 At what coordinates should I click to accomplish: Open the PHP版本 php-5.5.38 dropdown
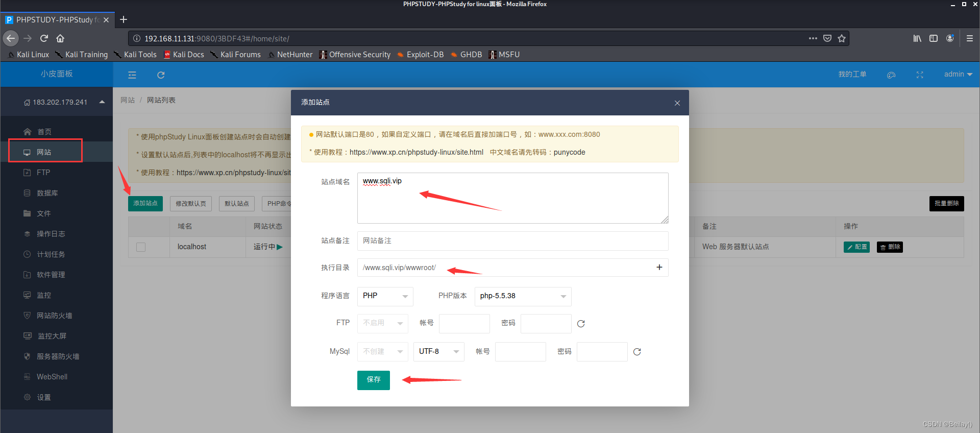click(523, 296)
